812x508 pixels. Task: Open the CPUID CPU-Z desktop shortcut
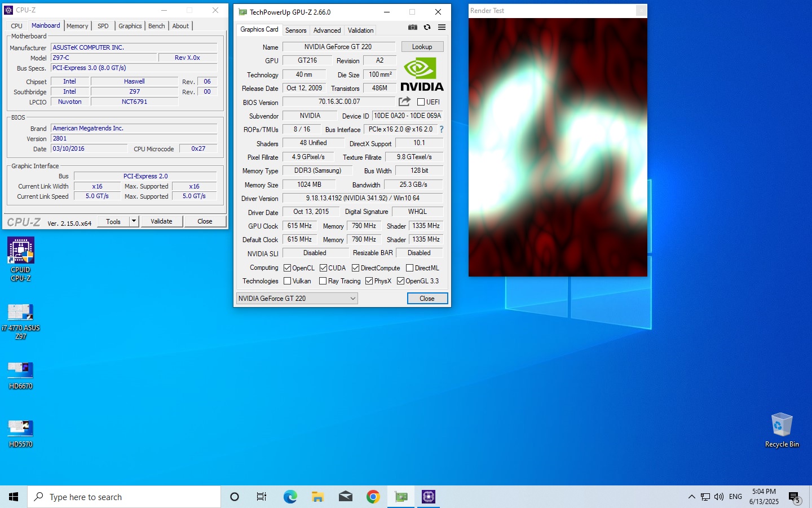[x=21, y=259]
